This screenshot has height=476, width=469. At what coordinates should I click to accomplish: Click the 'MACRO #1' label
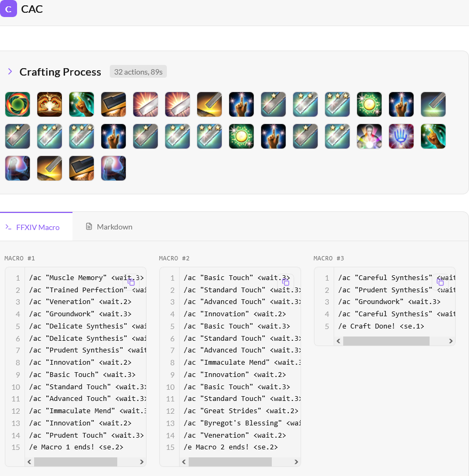(20, 258)
